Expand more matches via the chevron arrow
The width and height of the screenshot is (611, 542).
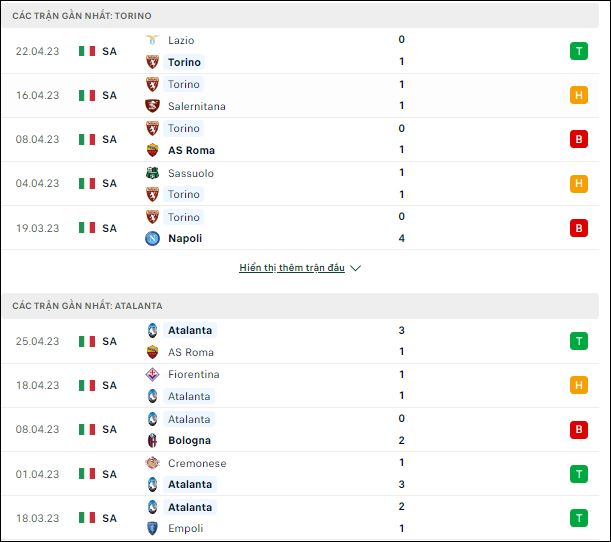pos(355,268)
